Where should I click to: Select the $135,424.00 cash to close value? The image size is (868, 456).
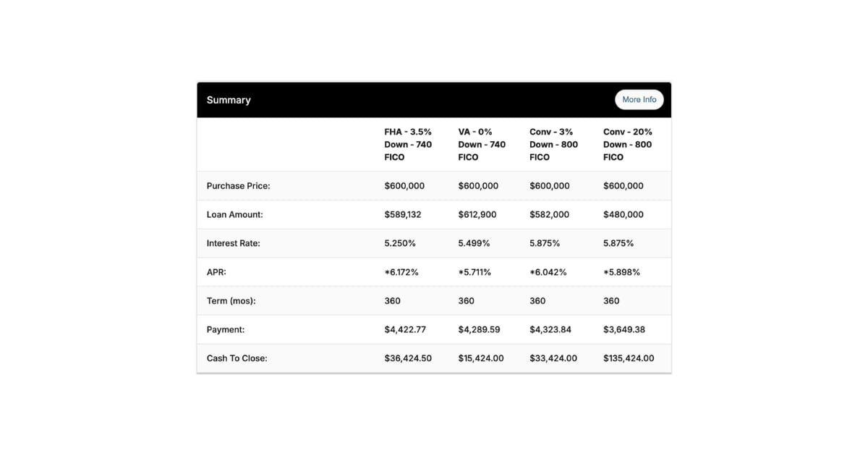tap(629, 358)
